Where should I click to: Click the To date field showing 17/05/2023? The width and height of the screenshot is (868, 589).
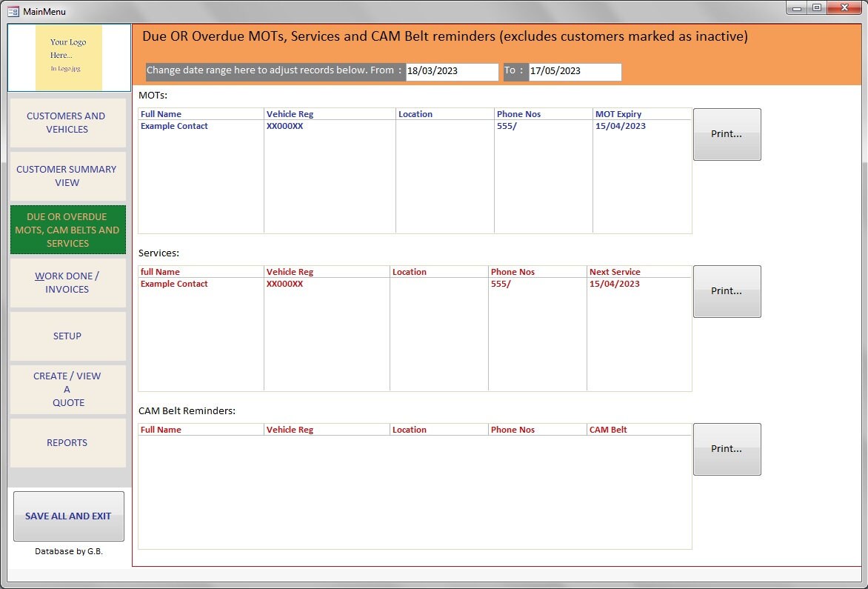pos(574,71)
